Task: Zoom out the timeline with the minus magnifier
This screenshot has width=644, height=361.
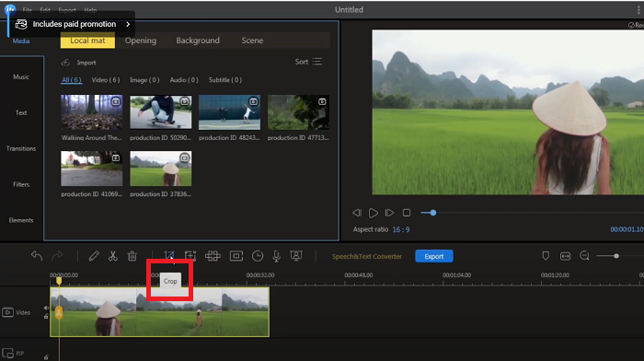Action: (584, 256)
